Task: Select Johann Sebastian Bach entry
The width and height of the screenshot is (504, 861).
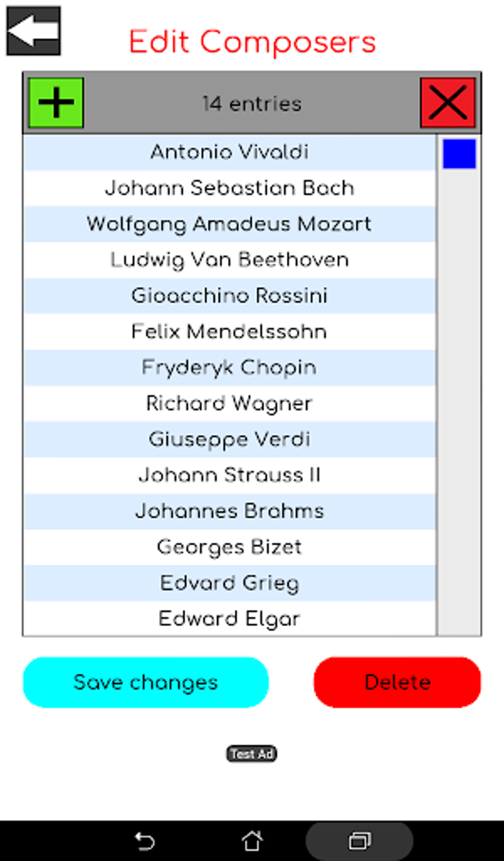Action: point(230,188)
